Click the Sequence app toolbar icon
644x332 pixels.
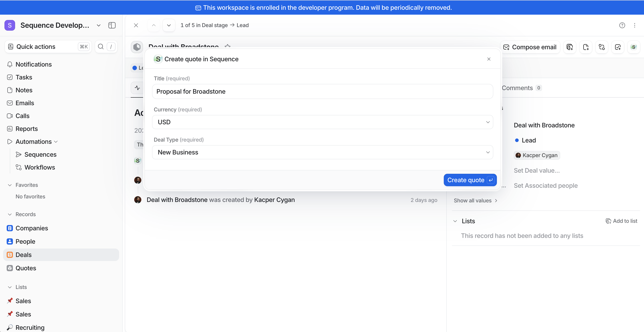coord(634,47)
